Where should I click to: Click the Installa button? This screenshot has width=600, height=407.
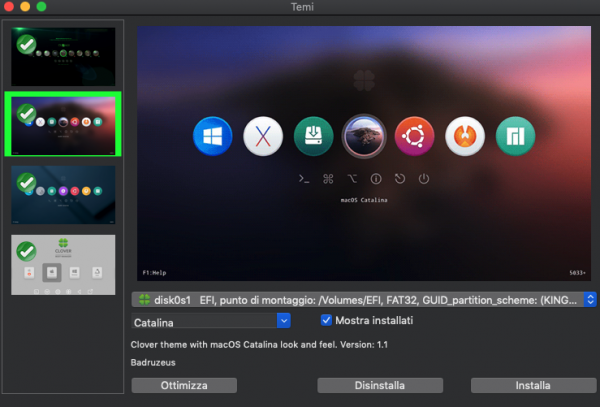tap(533, 385)
